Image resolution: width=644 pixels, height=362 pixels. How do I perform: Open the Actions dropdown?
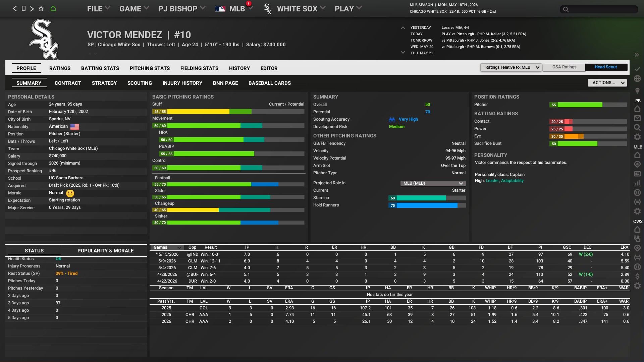(x=607, y=83)
